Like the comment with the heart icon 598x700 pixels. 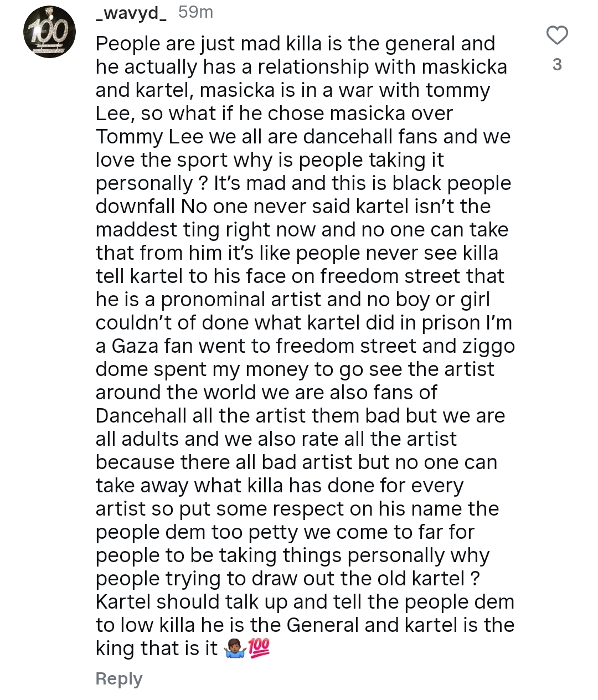[557, 35]
